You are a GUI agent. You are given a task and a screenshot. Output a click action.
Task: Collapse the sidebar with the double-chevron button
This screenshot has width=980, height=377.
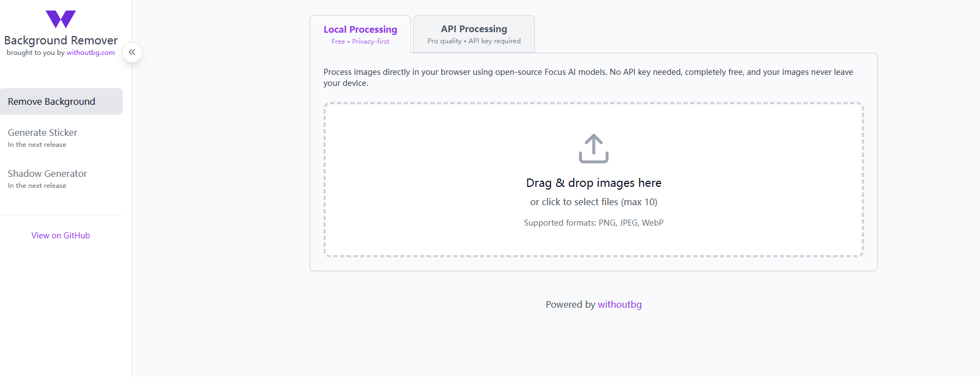[132, 52]
